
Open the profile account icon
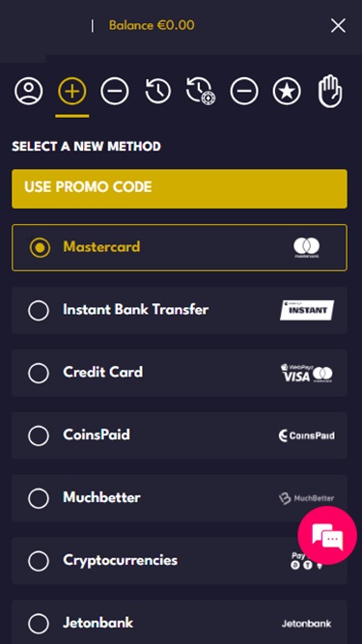29,91
